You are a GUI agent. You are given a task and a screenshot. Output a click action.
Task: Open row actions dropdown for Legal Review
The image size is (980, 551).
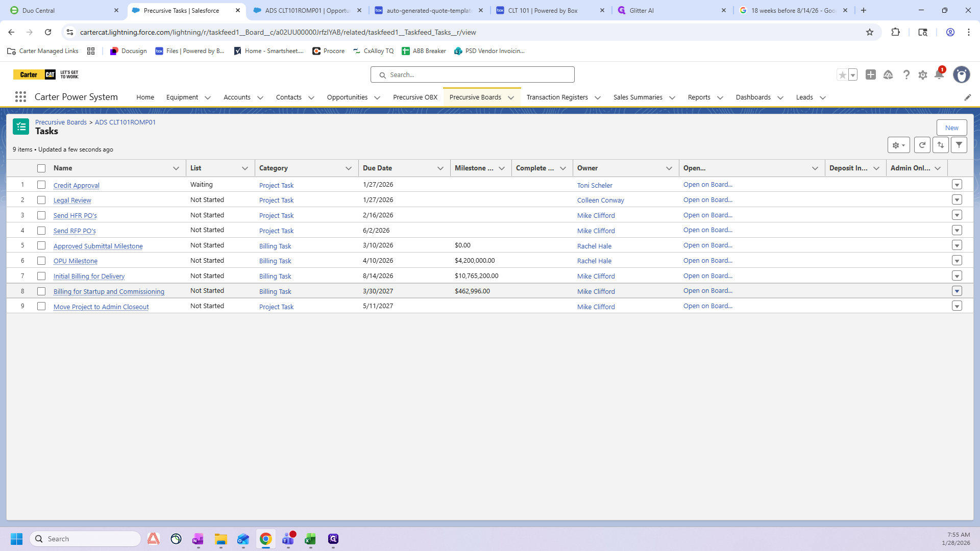click(x=957, y=200)
